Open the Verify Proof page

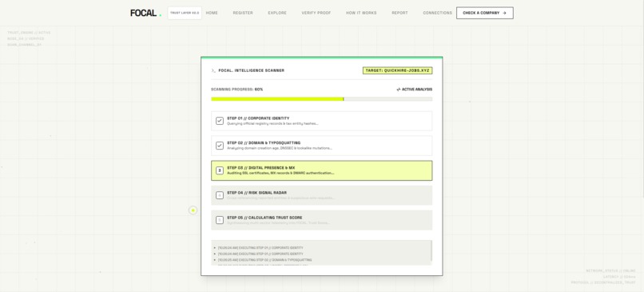pos(316,13)
